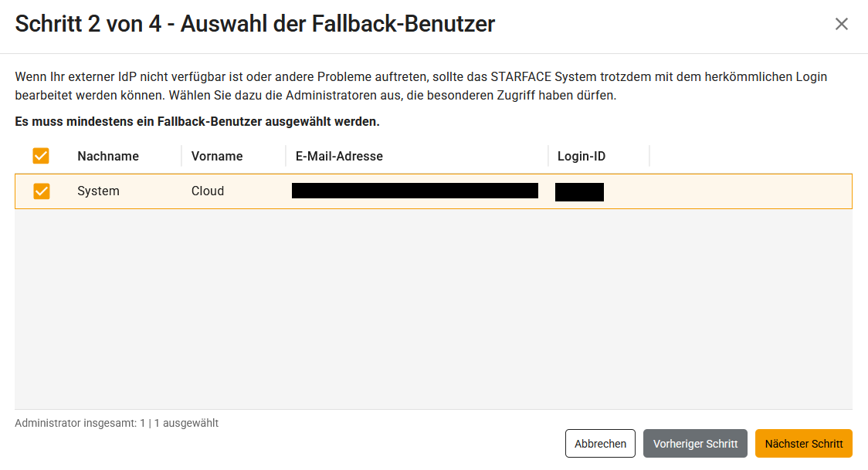The width and height of the screenshot is (868, 470).
Task: Click the column divider after Nachname
Action: click(181, 156)
